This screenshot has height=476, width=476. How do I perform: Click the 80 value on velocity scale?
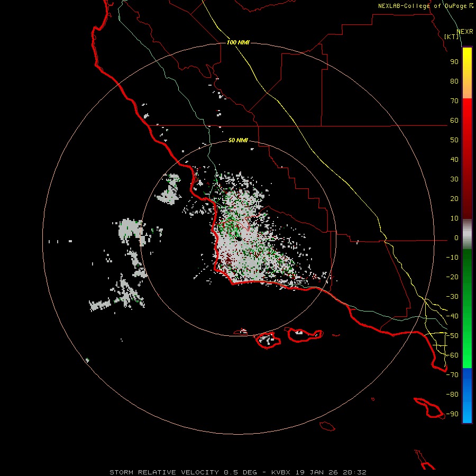(454, 81)
